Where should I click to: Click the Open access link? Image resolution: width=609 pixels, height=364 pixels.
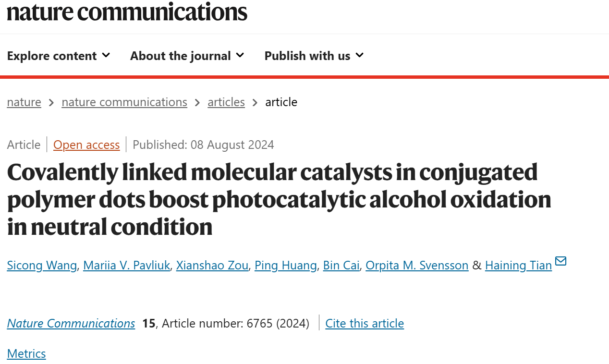[x=86, y=145]
